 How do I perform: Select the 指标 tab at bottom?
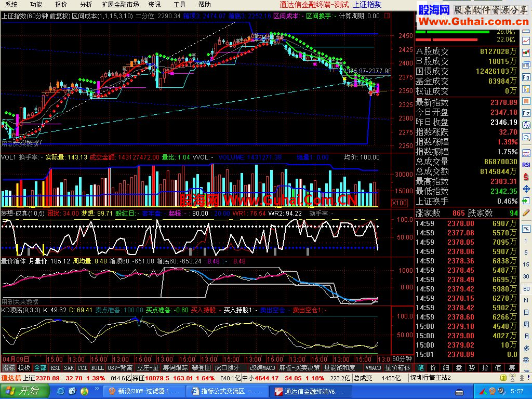point(8,368)
